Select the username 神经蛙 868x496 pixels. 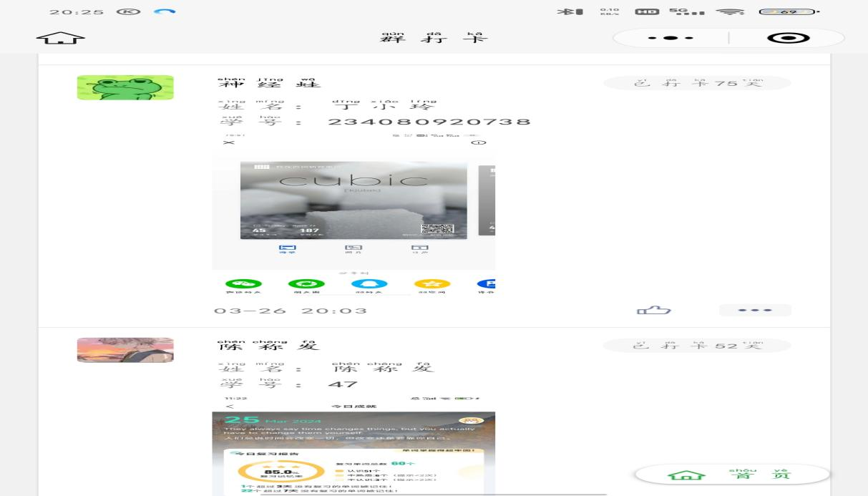point(269,83)
